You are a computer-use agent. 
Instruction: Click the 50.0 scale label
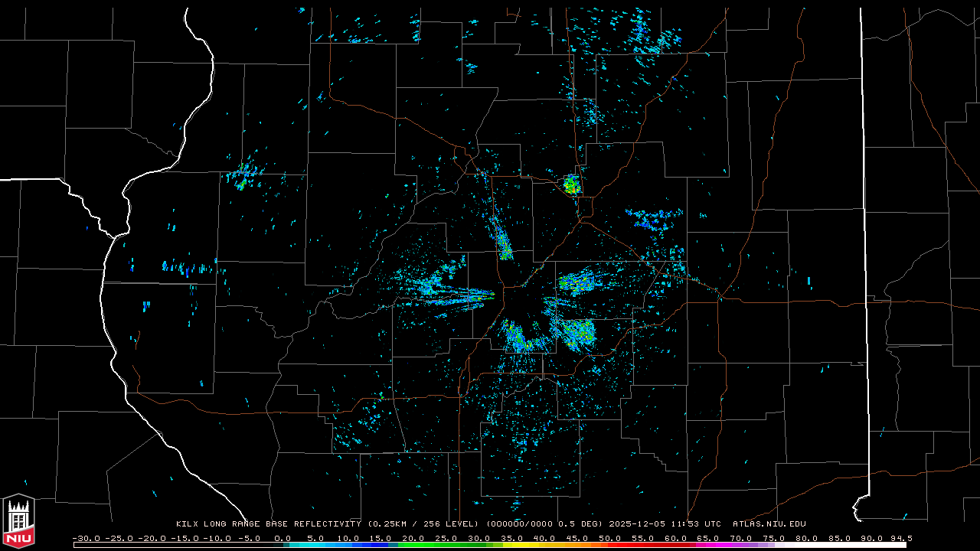point(609,538)
